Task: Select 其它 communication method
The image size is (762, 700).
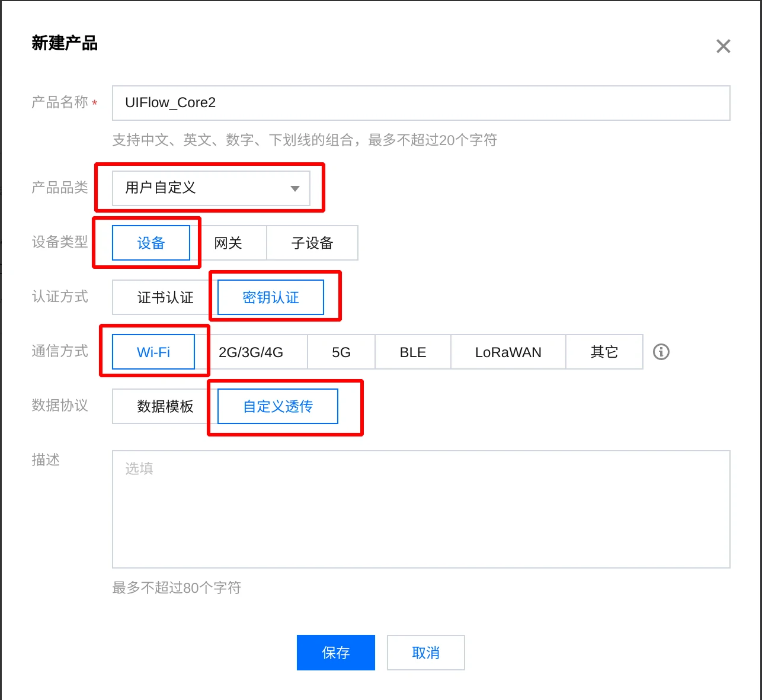Action: (604, 352)
